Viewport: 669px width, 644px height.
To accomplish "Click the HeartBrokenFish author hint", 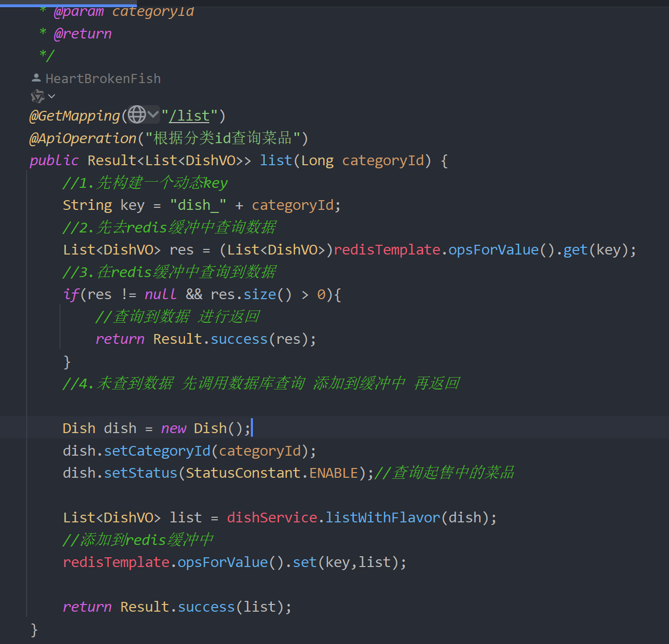I will 103,79.
